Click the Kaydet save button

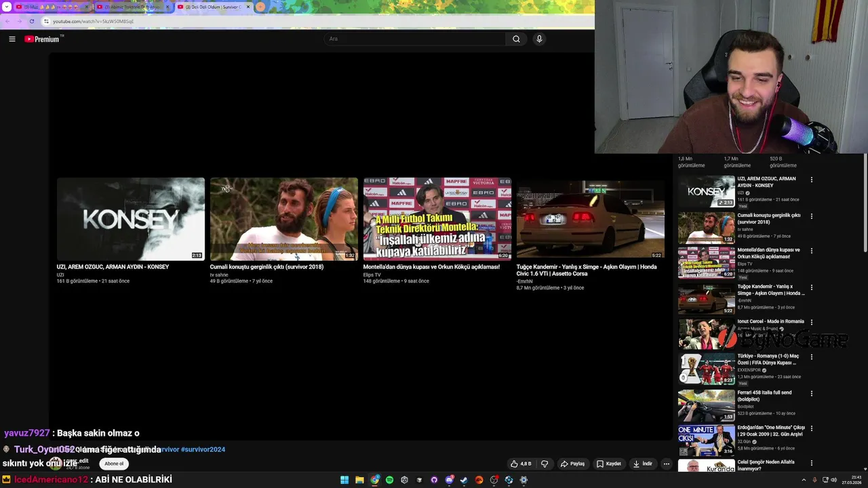609,464
